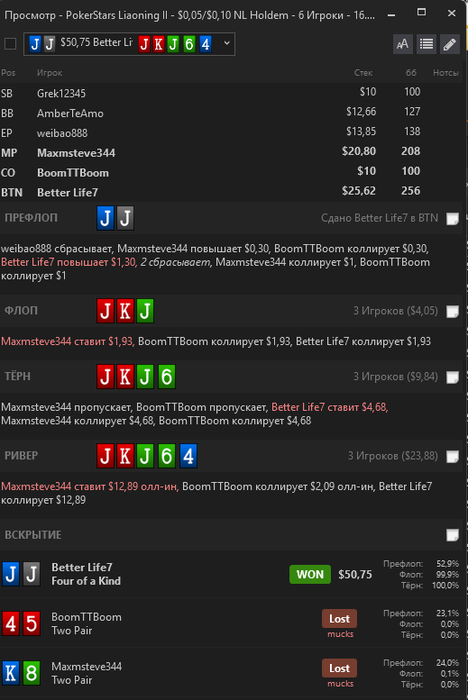Click the 'Нотсы' column header
Screen dimensions: 468x700
pos(446,73)
